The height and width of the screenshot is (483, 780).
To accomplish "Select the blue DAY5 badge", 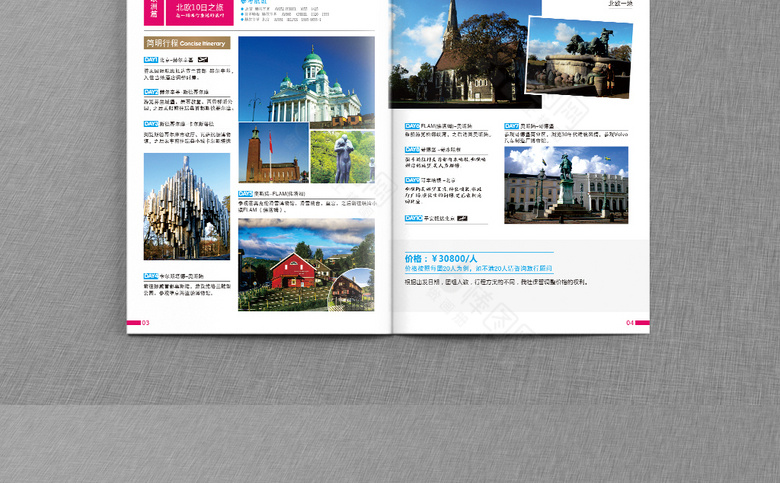I will [245, 193].
